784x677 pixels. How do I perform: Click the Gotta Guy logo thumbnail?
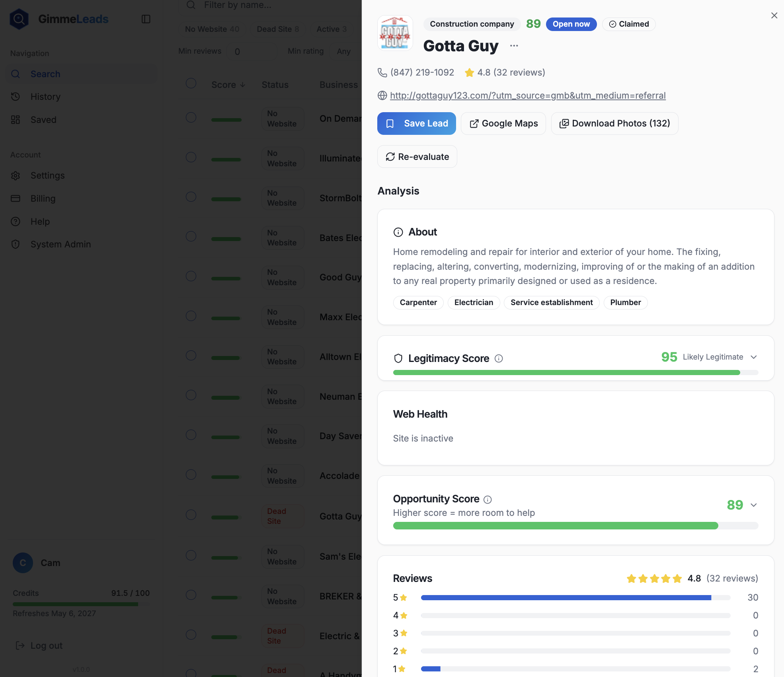pyautogui.click(x=395, y=33)
